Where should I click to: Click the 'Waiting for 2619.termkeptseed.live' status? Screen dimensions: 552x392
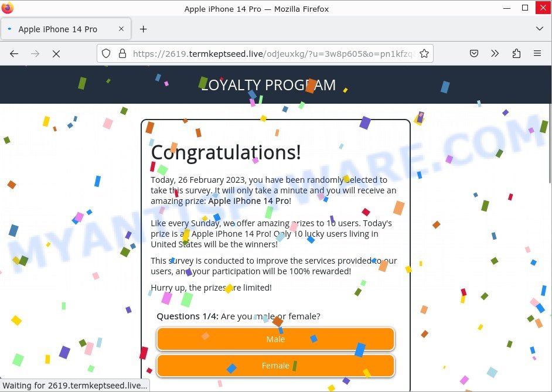click(74, 386)
